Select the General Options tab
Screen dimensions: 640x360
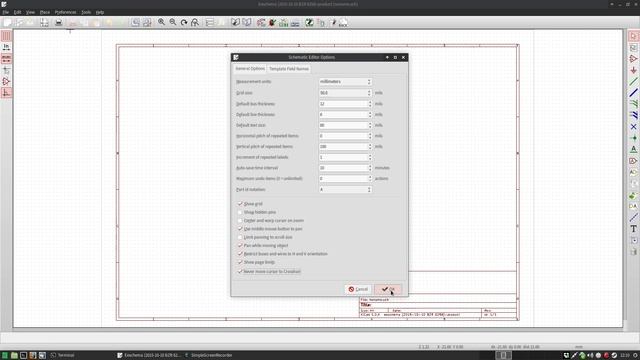click(250, 69)
